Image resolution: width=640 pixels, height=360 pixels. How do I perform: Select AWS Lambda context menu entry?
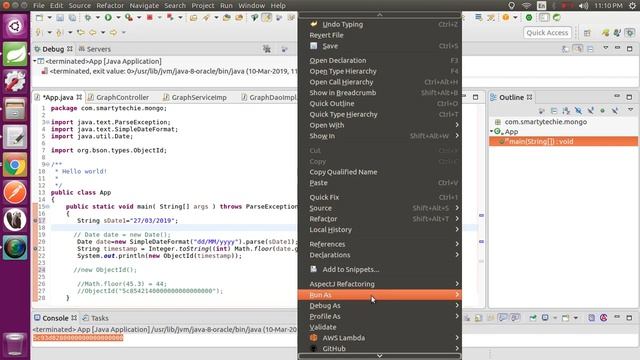380,338
